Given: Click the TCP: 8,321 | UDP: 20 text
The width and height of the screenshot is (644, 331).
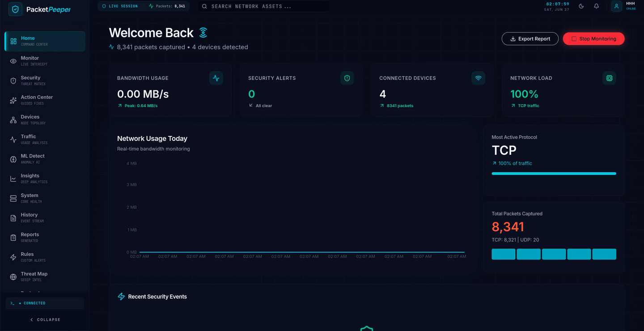Looking at the screenshot, I should pos(515,240).
